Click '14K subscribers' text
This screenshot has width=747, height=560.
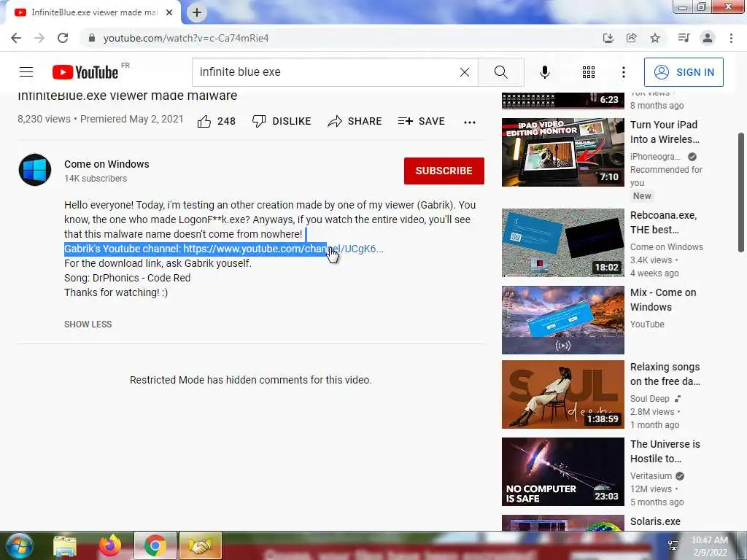point(96,179)
